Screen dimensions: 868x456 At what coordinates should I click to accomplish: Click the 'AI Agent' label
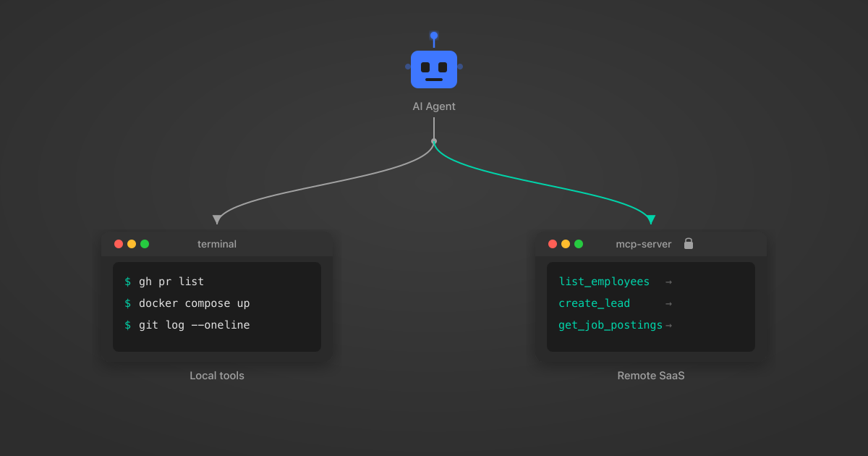pos(434,106)
